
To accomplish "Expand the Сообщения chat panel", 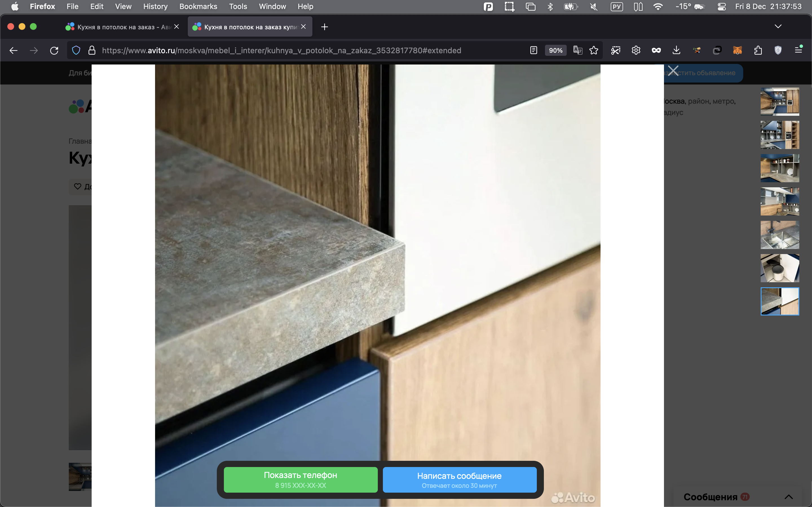I will click(x=788, y=497).
